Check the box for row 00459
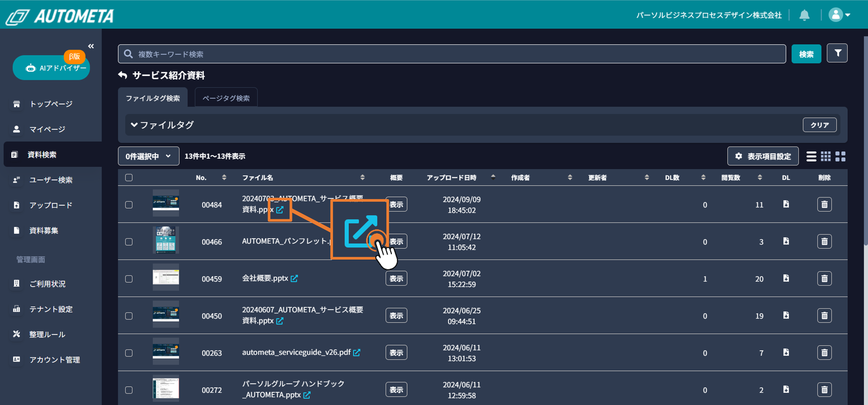 pyautogui.click(x=129, y=279)
